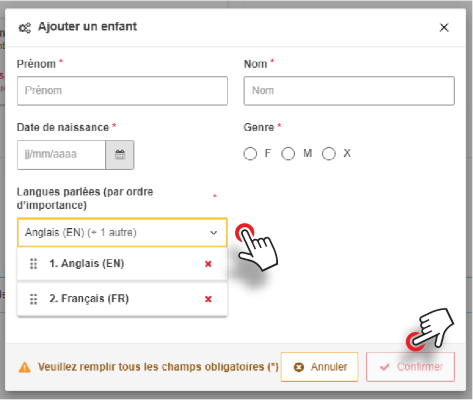The width and height of the screenshot is (473, 400).
Task: Select the M gender radio button
Action: click(x=288, y=154)
